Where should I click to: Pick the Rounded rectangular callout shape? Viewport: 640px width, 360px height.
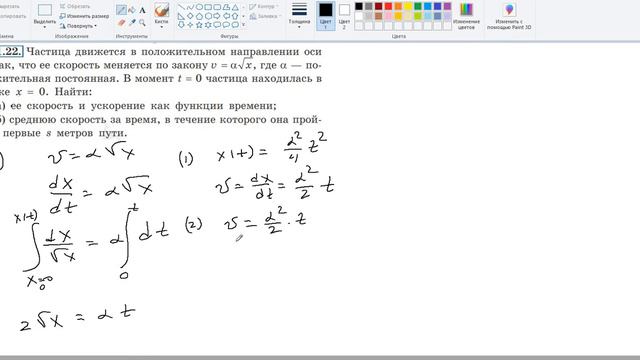click(217, 24)
